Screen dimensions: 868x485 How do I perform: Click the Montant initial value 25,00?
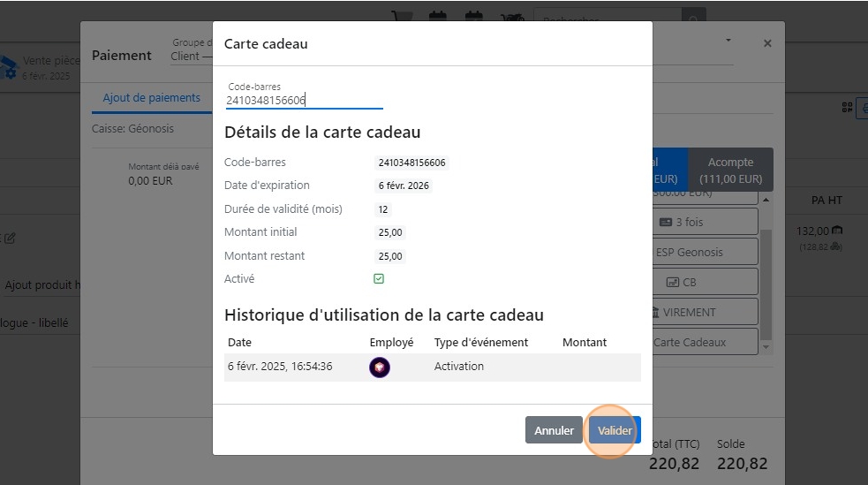pyautogui.click(x=390, y=232)
